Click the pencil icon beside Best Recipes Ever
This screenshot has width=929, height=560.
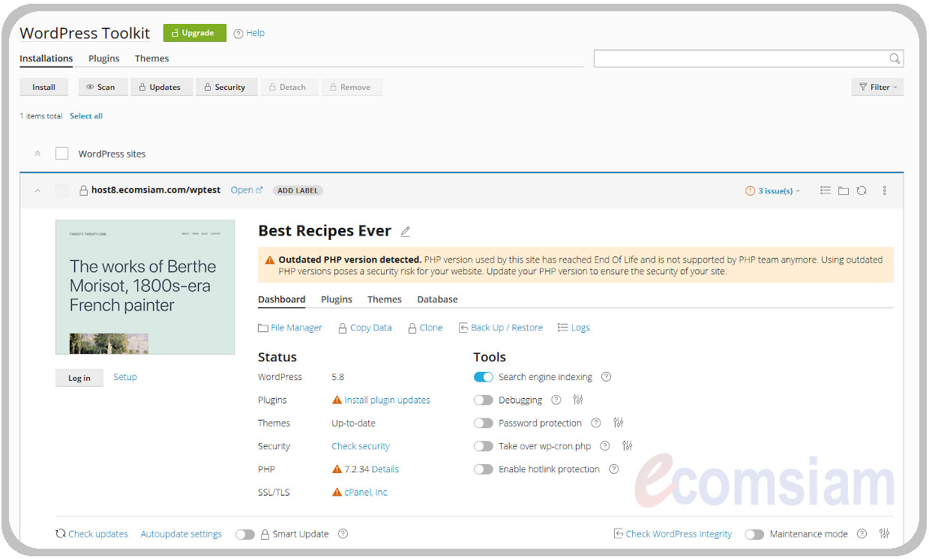406,232
